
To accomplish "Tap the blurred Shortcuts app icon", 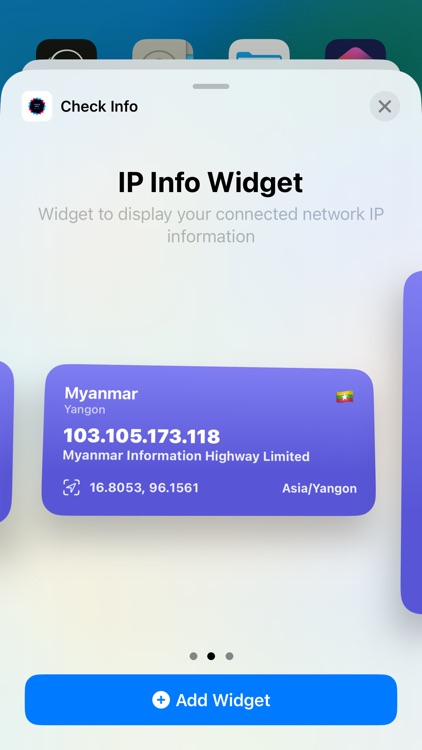I will point(355,50).
